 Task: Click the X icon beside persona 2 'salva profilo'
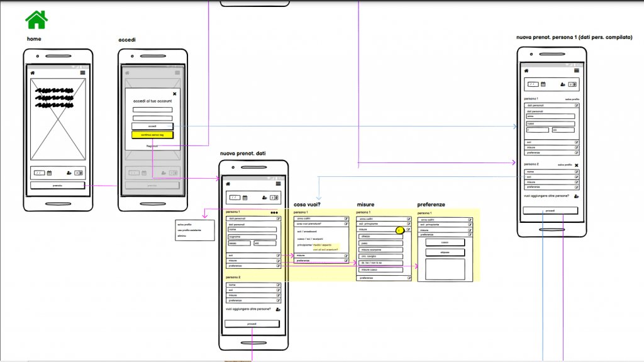pyautogui.click(x=577, y=165)
